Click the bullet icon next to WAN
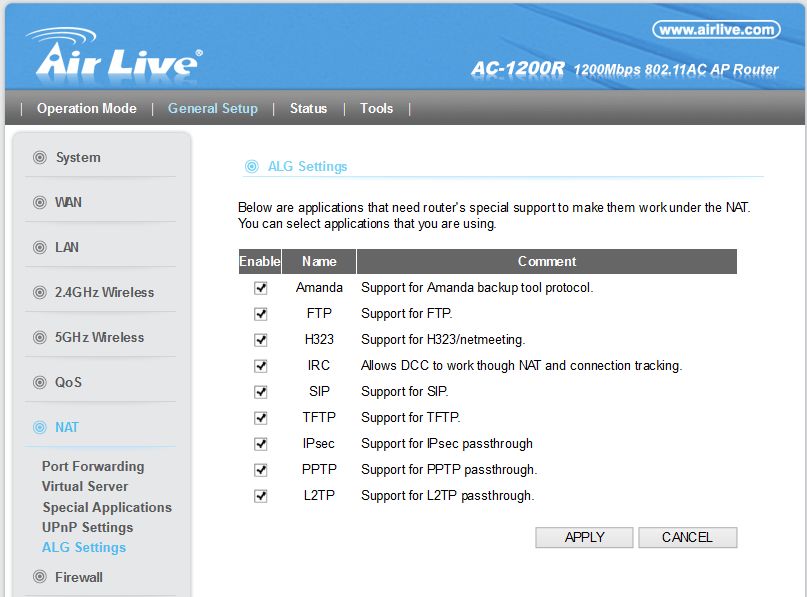This screenshot has width=807, height=597. click(40, 202)
